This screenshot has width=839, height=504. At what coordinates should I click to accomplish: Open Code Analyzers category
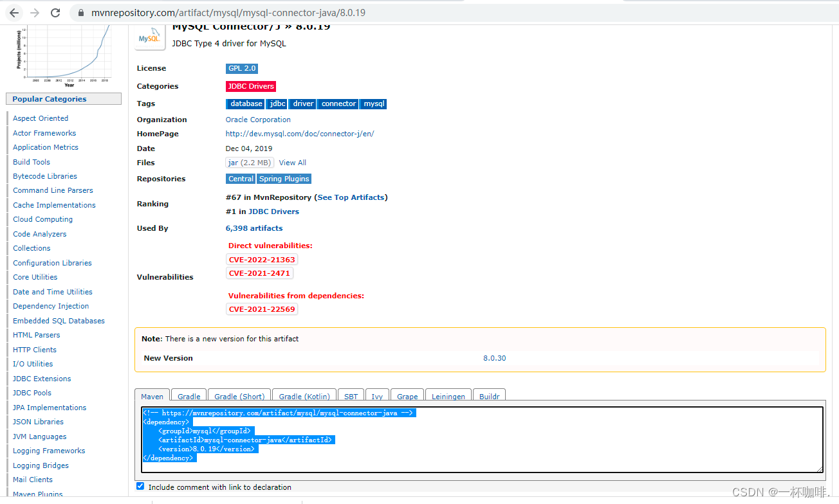pos(40,234)
